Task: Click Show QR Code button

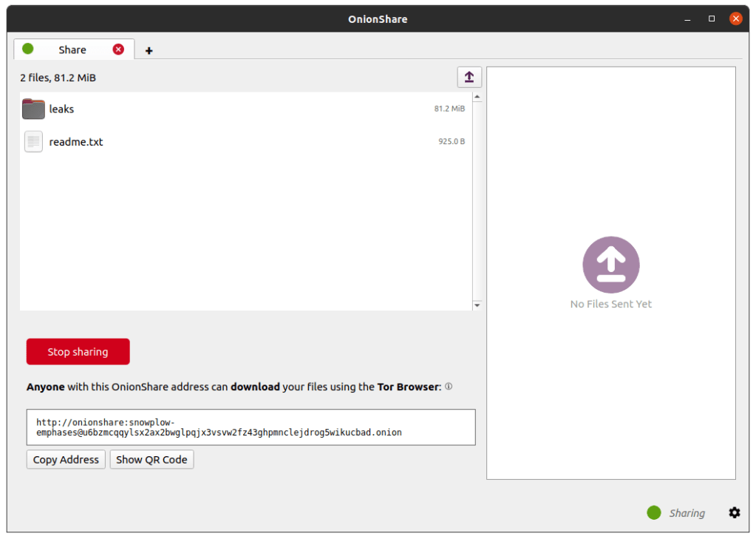Action: pyautogui.click(x=151, y=459)
